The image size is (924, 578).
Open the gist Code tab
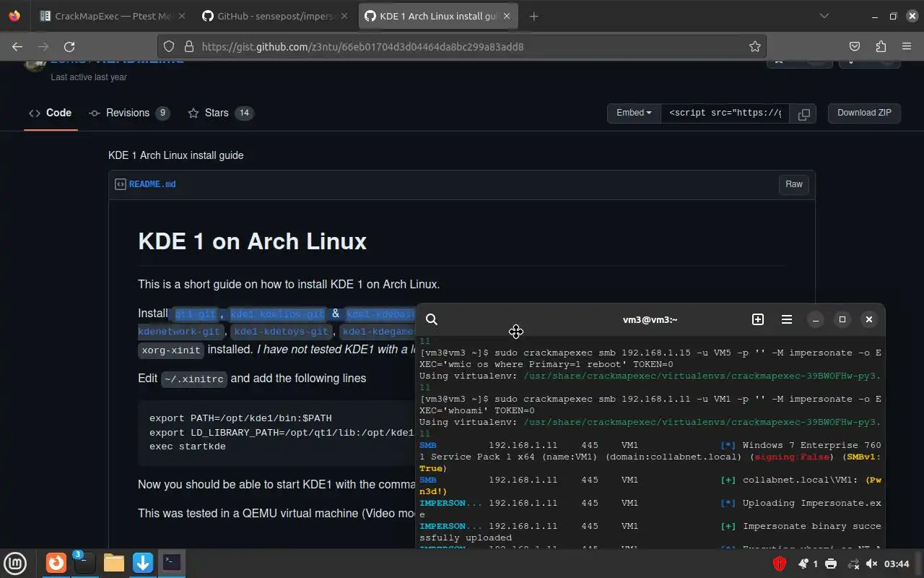coord(51,113)
